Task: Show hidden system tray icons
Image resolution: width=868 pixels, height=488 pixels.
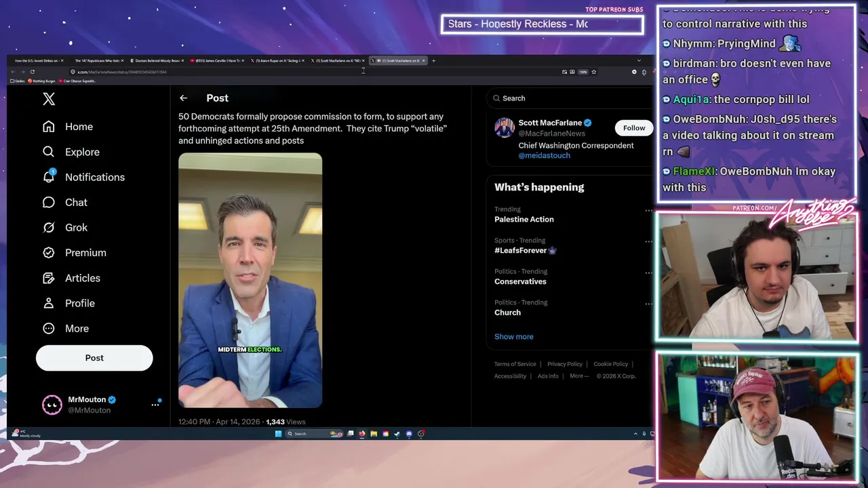Action: 635,434
